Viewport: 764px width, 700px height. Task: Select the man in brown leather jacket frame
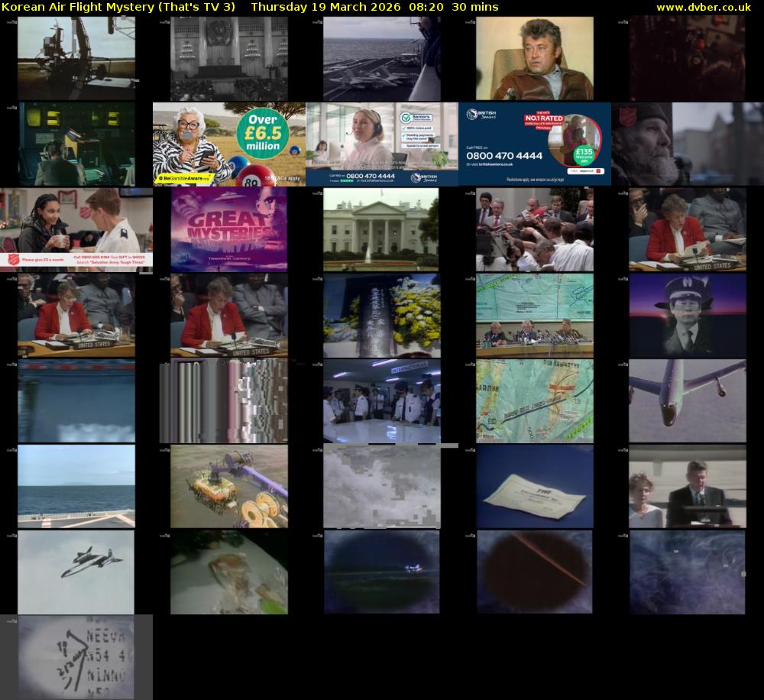(x=534, y=58)
